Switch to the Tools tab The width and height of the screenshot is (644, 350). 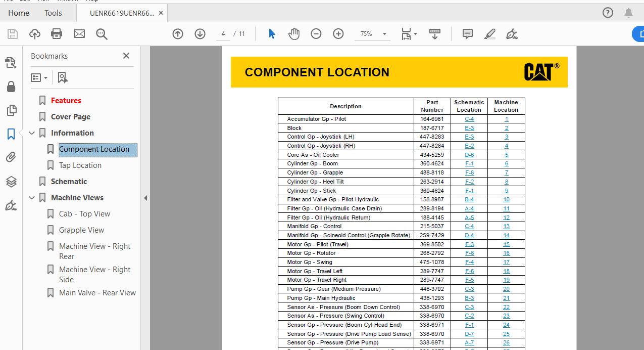pyautogui.click(x=53, y=13)
